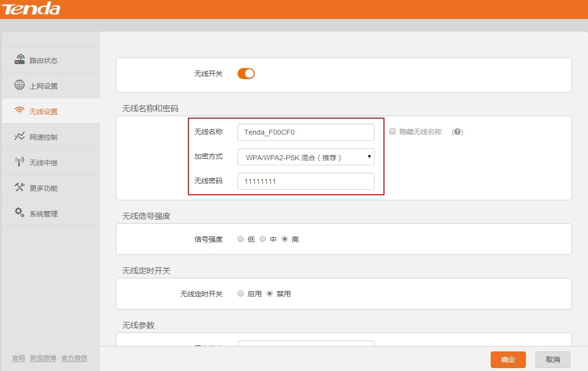
Task: Click the 确定 confirm button
Action: point(508,359)
